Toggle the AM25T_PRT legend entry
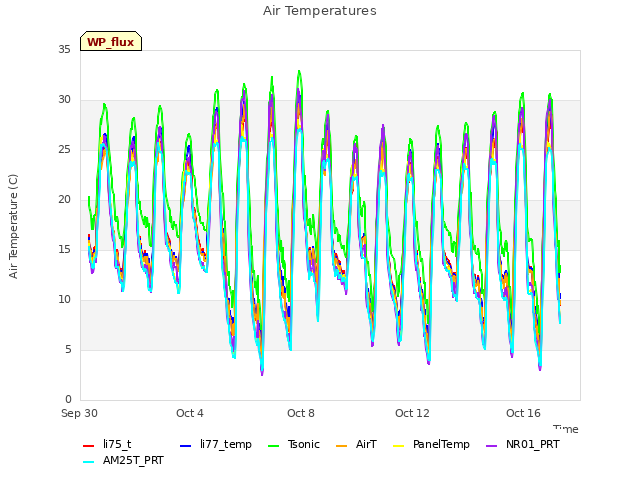 pyautogui.click(x=123, y=461)
